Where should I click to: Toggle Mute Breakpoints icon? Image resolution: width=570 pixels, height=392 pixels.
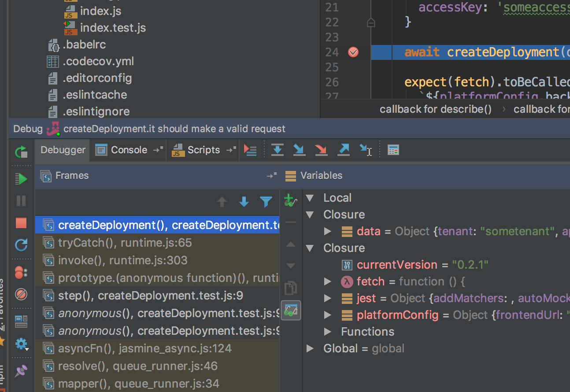click(21, 294)
